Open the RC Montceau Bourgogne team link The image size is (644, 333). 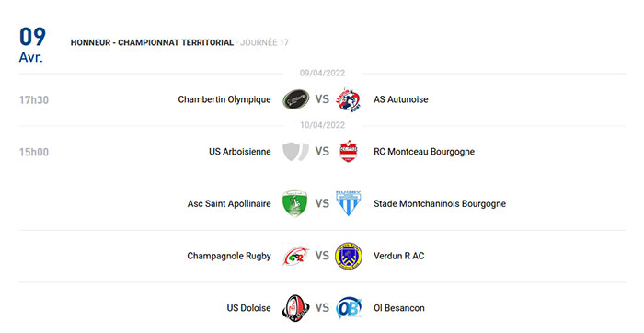[x=424, y=152]
